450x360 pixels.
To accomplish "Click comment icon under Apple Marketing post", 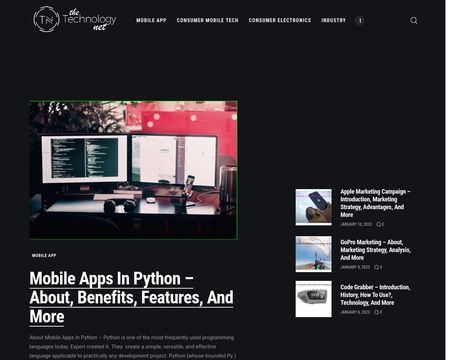I will 380,224.
